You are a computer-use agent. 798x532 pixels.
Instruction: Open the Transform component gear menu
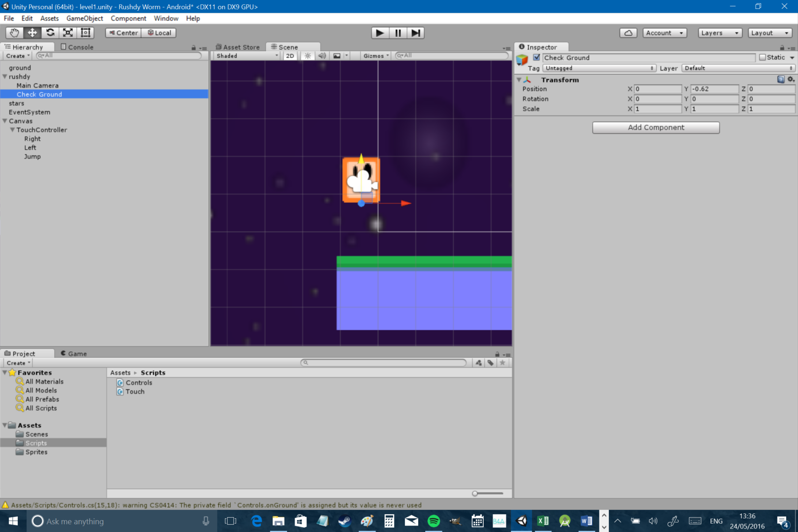click(x=791, y=79)
